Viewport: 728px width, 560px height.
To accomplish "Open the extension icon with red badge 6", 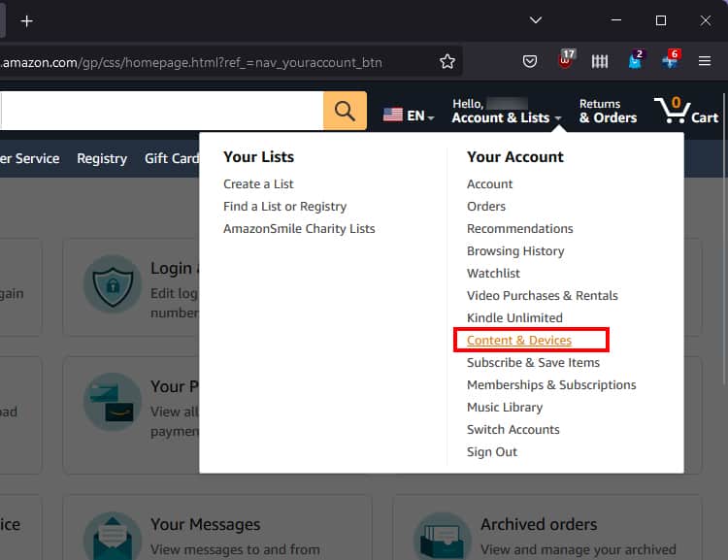I will pos(671,59).
